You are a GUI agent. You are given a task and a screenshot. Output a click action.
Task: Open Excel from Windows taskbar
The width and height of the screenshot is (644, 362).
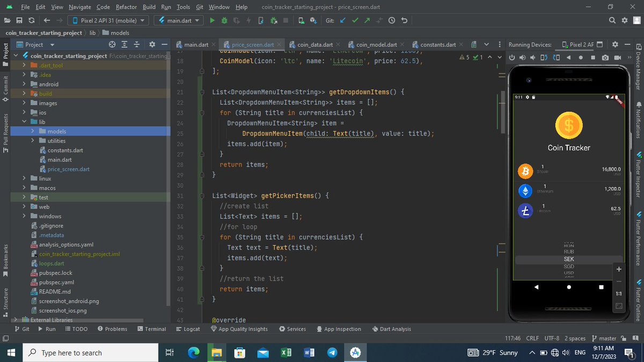tap(286, 352)
